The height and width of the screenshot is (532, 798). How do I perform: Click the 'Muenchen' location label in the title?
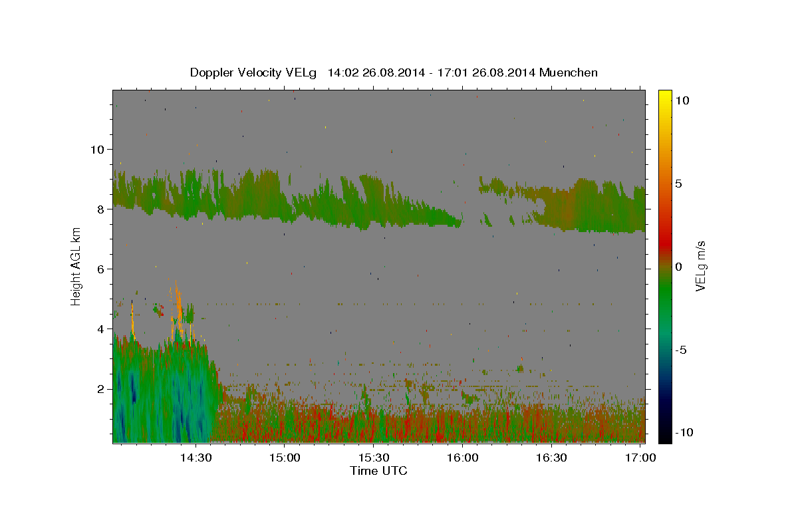pos(569,72)
